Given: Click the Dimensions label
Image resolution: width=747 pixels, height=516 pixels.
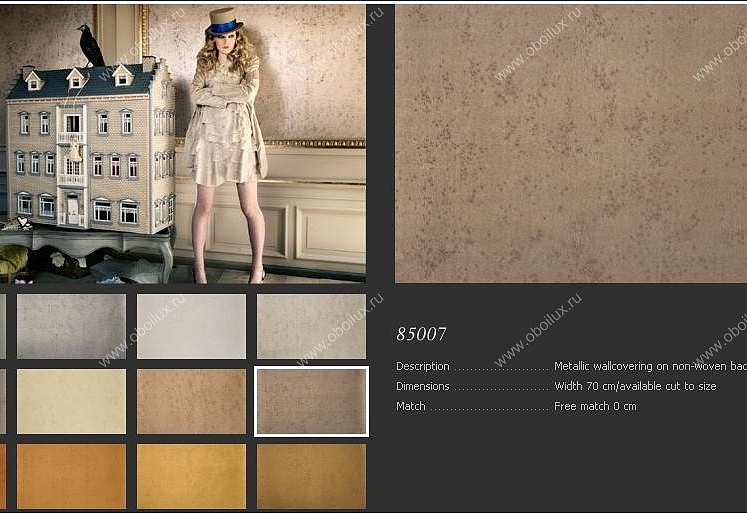Looking at the screenshot, I should 423,386.
